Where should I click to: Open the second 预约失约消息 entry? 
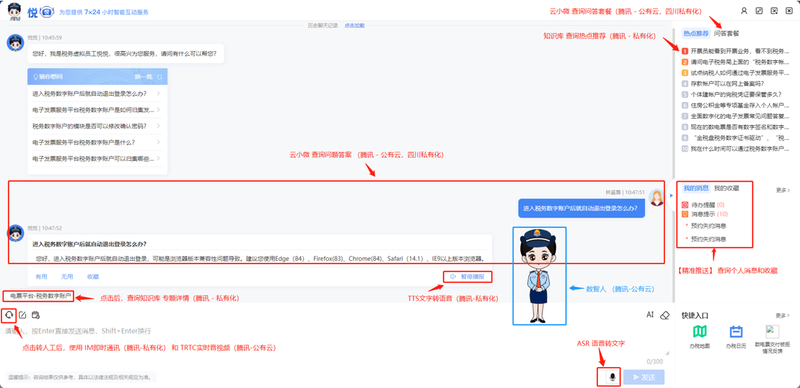709,239
